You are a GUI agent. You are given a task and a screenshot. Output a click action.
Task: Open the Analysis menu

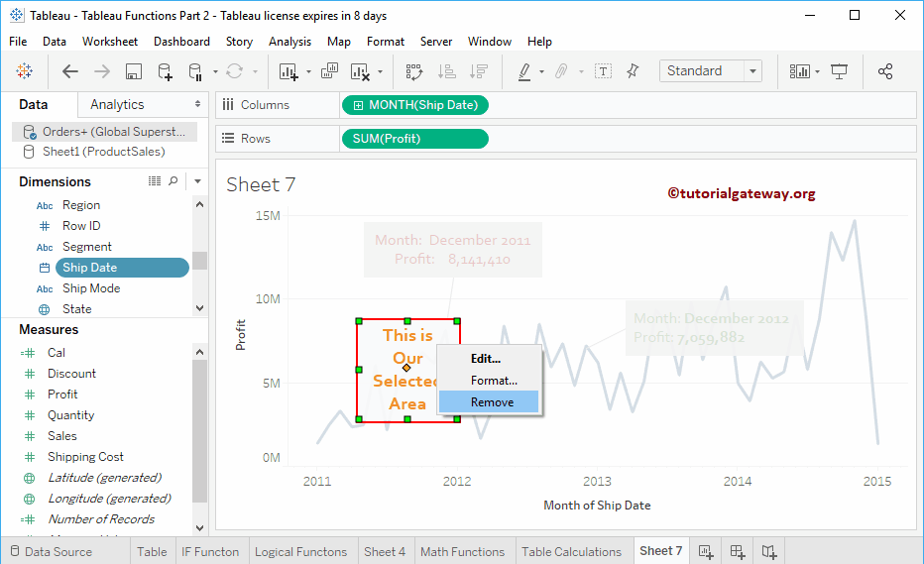(289, 42)
